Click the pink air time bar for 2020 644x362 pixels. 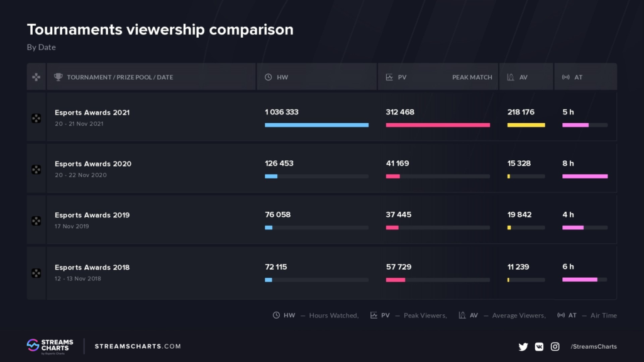click(585, 176)
